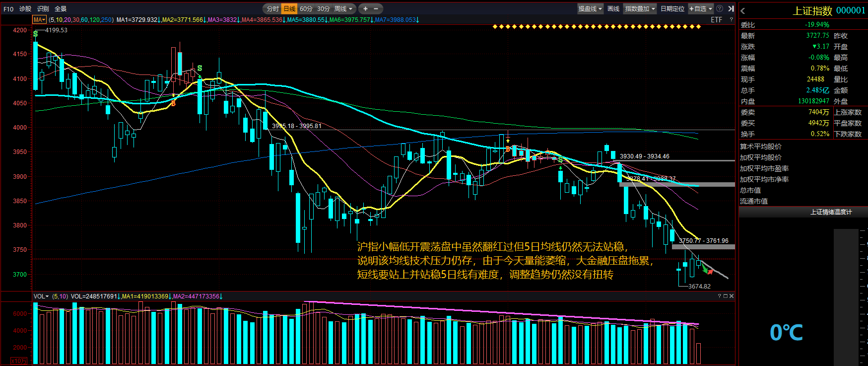The image size is (868, 366).
Task: Toggle the ETF marker label
Action: (716, 20)
